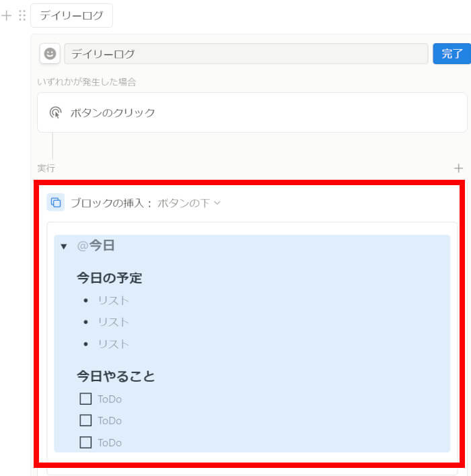Add a new action with the plus icon
Screen dimensions: 471x476
458,168
